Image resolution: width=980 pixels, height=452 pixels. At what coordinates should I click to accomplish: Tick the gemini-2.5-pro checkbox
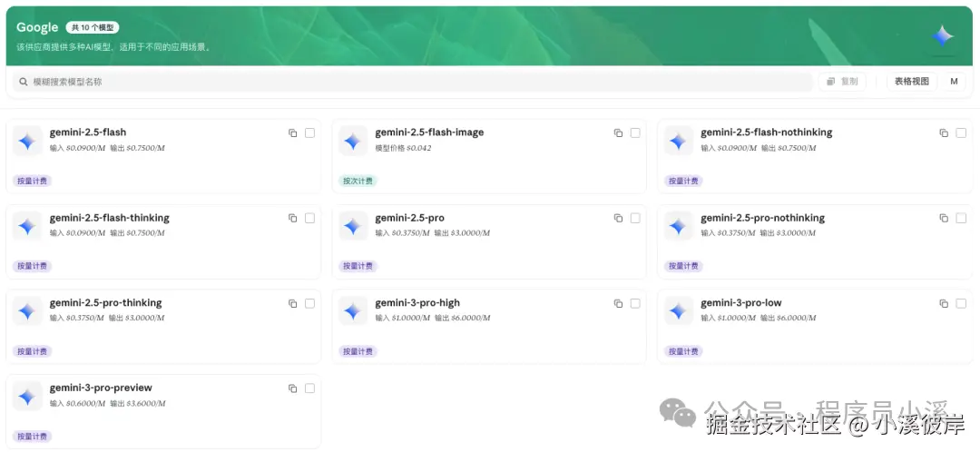tap(635, 218)
